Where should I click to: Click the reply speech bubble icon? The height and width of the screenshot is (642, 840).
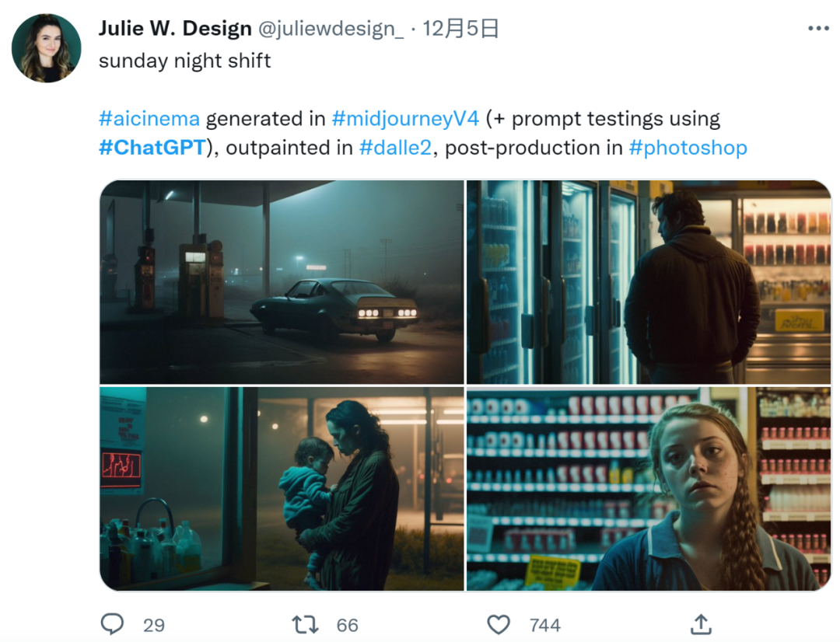[x=112, y=624]
